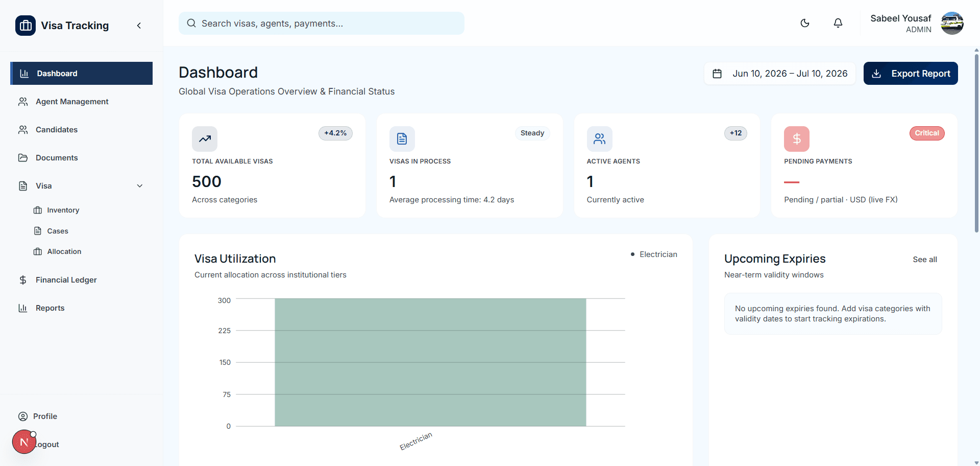The width and height of the screenshot is (980, 466).
Task: Click the +4.2% badge
Action: [335, 133]
